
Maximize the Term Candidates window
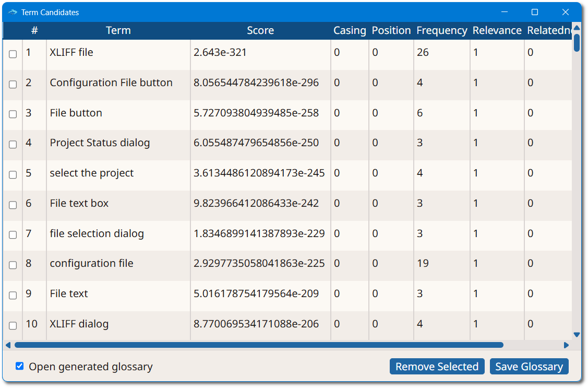(x=535, y=13)
